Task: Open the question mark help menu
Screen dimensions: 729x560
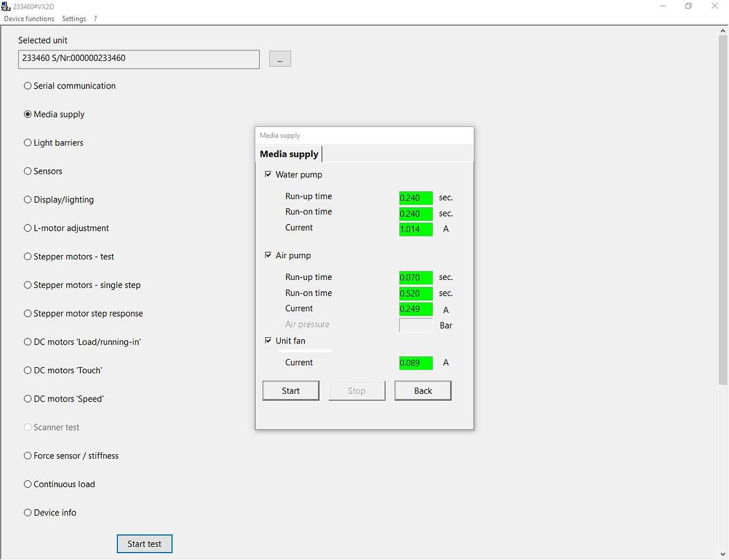Action: (95, 19)
